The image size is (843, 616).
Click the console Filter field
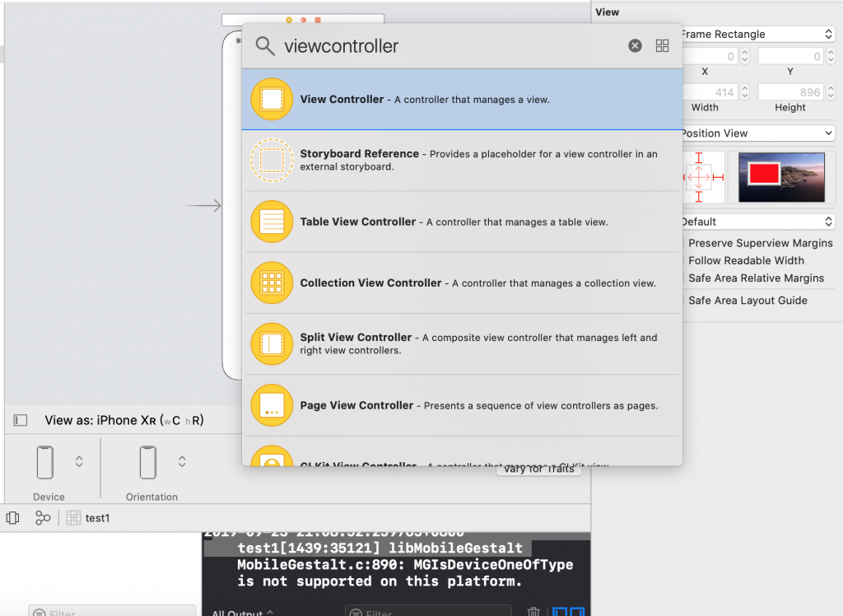[428, 611]
